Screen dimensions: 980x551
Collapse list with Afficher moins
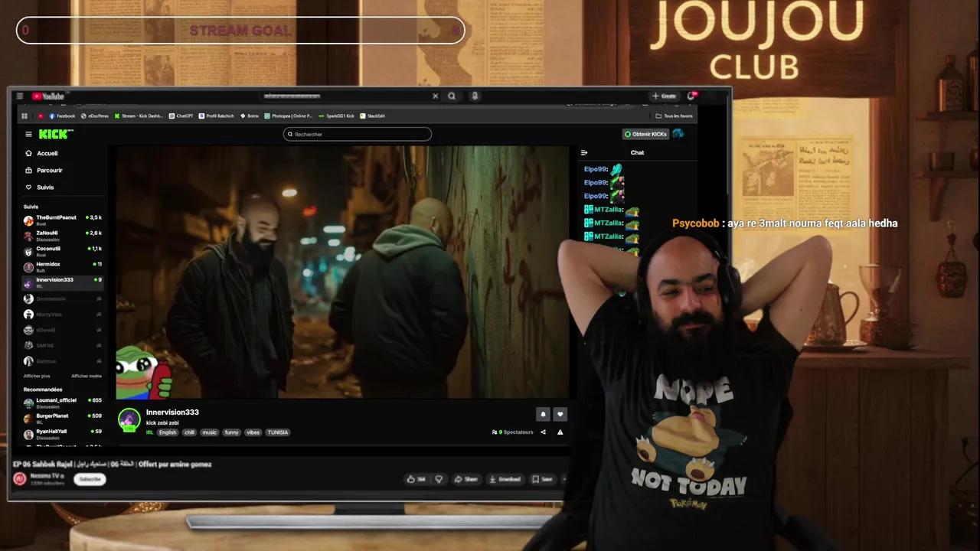(87, 376)
